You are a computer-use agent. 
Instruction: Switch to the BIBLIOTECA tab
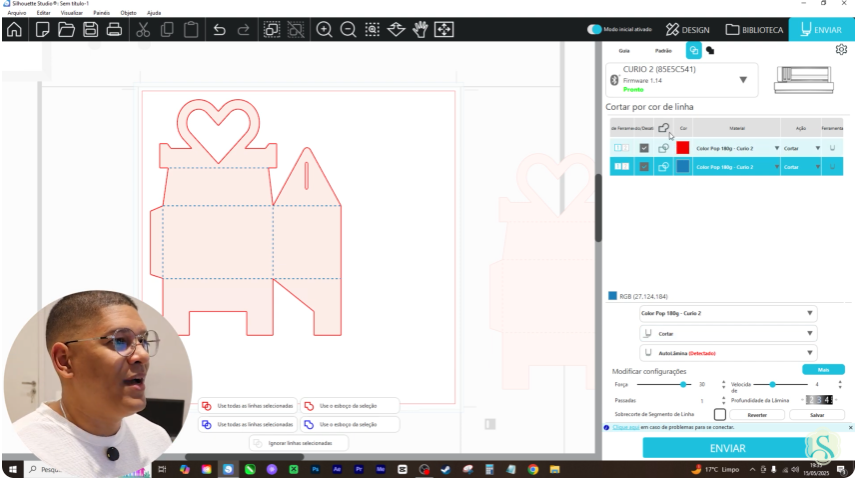754,29
